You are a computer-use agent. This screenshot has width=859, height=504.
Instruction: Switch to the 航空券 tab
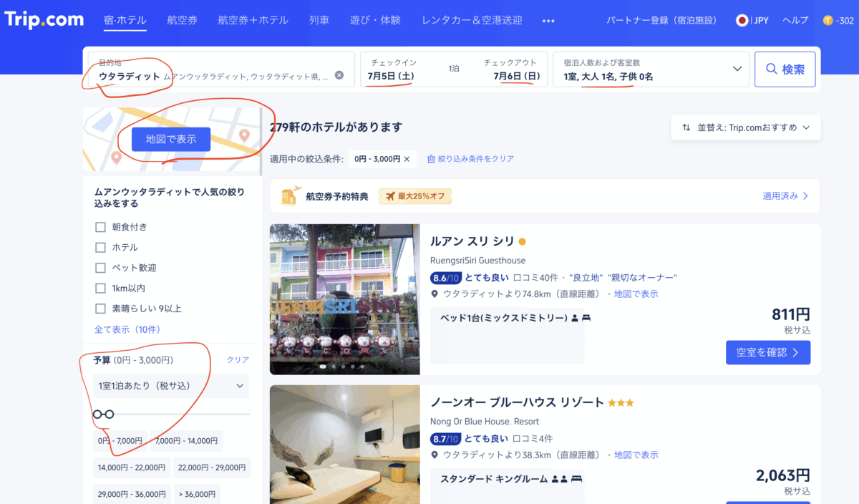coord(182,21)
